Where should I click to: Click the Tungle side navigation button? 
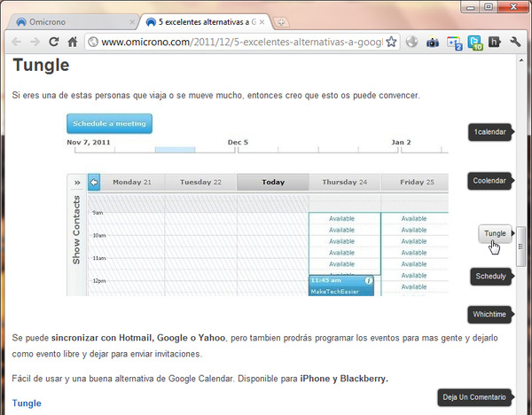tap(496, 233)
